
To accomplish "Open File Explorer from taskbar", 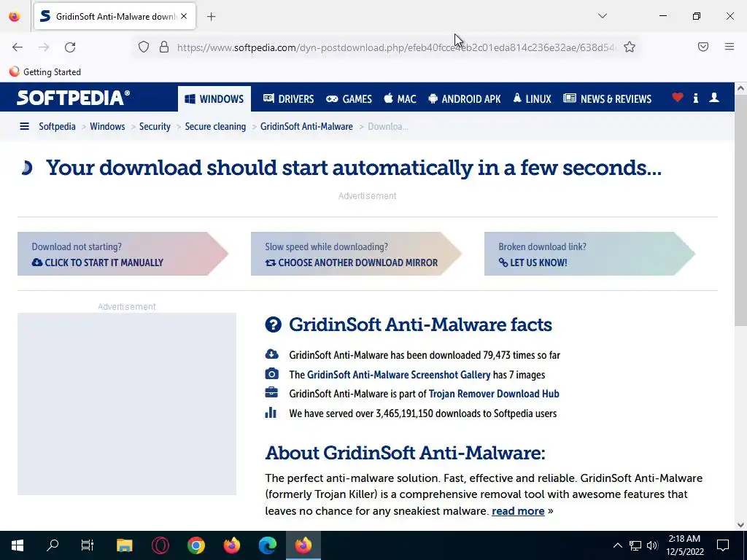I will (124, 545).
